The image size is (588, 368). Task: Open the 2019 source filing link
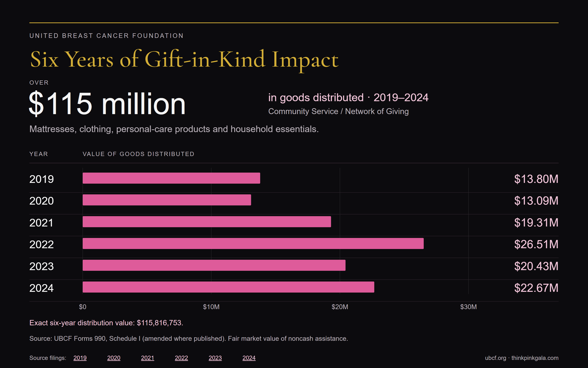80,358
